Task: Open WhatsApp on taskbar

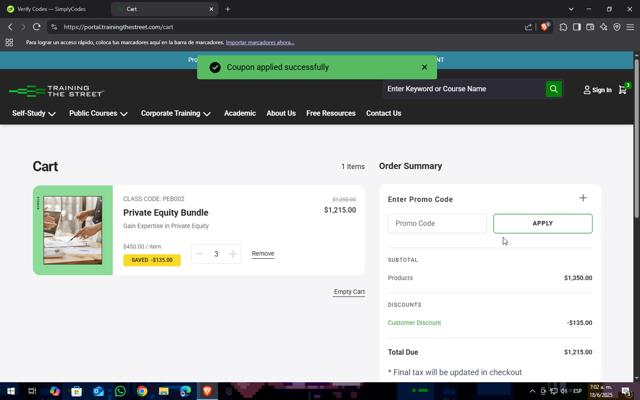Action: (x=120, y=391)
